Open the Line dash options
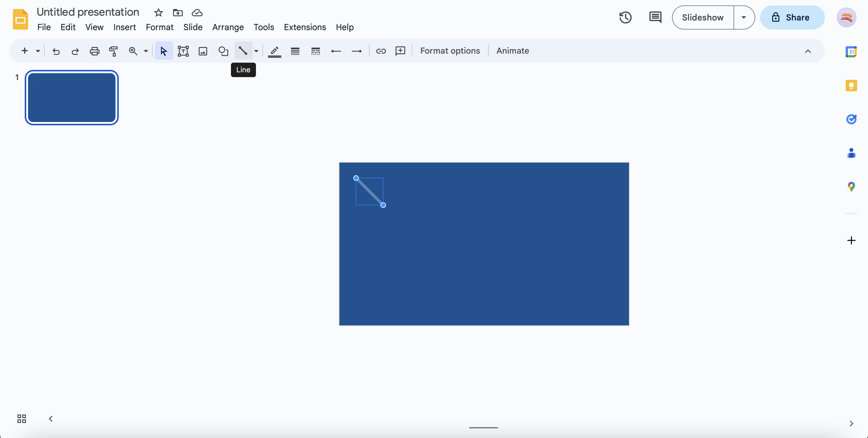Image resolution: width=868 pixels, height=438 pixels. tap(315, 51)
